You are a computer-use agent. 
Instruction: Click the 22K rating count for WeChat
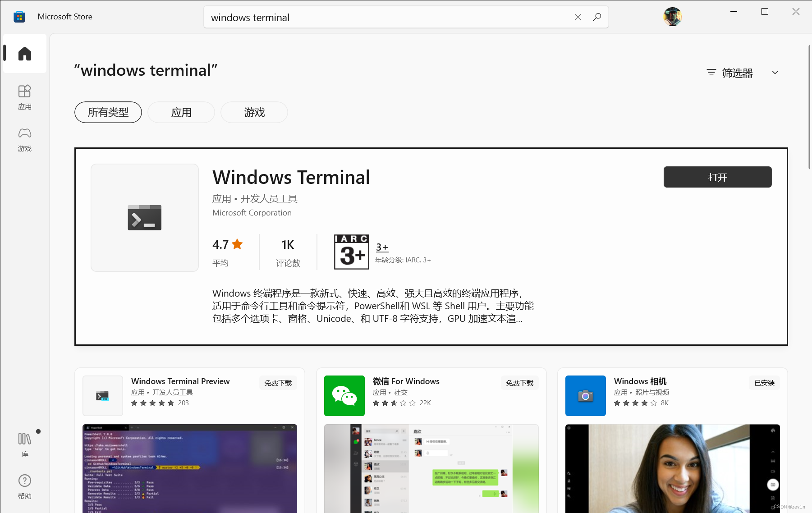pyautogui.click(x=425, y=403)
